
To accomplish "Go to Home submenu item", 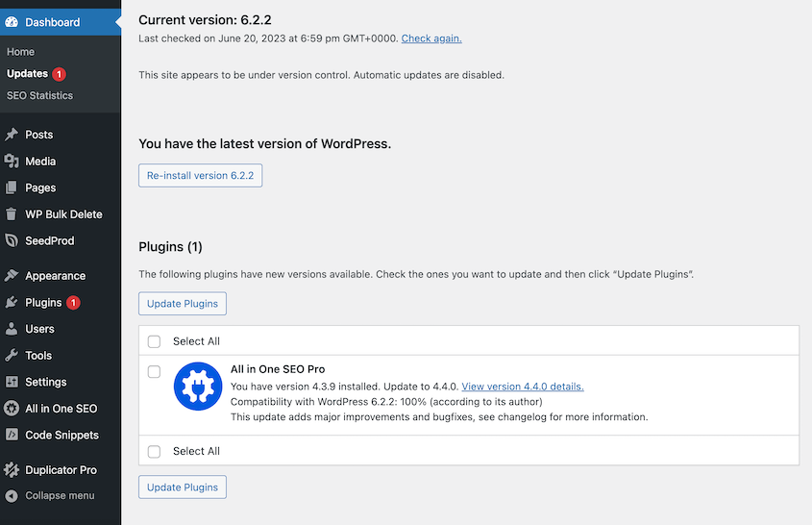I will click(x=21, y=52).
